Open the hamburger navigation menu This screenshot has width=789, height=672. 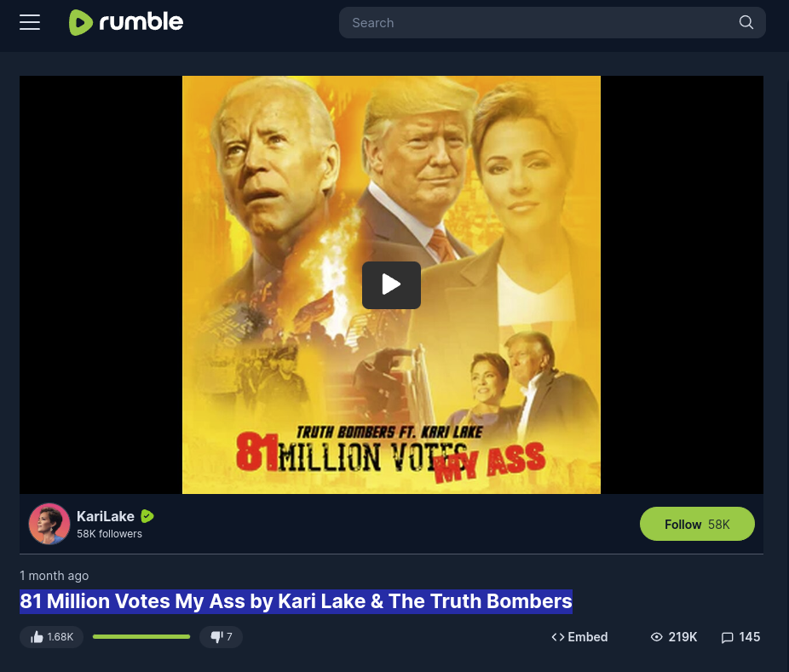pos(30,22)
